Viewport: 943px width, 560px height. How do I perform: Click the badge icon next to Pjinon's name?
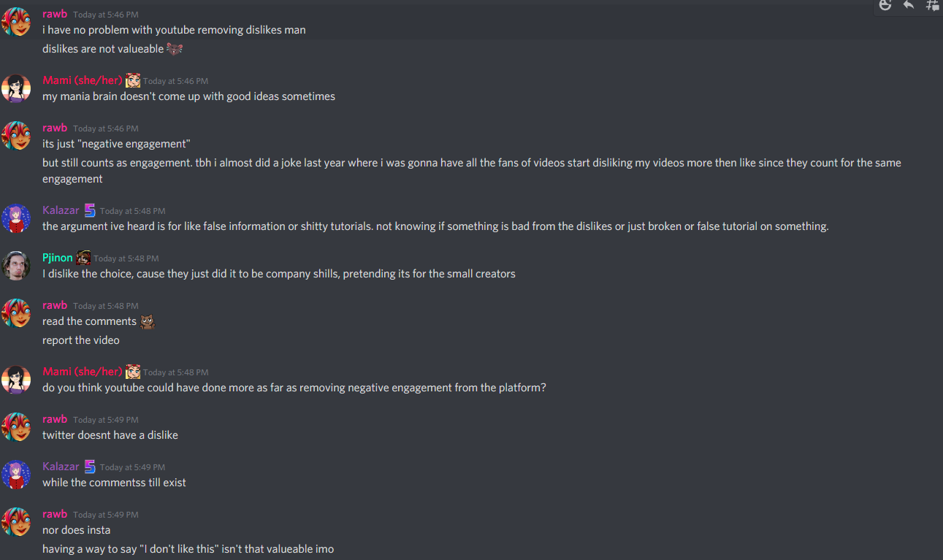[x=83, y=258]
